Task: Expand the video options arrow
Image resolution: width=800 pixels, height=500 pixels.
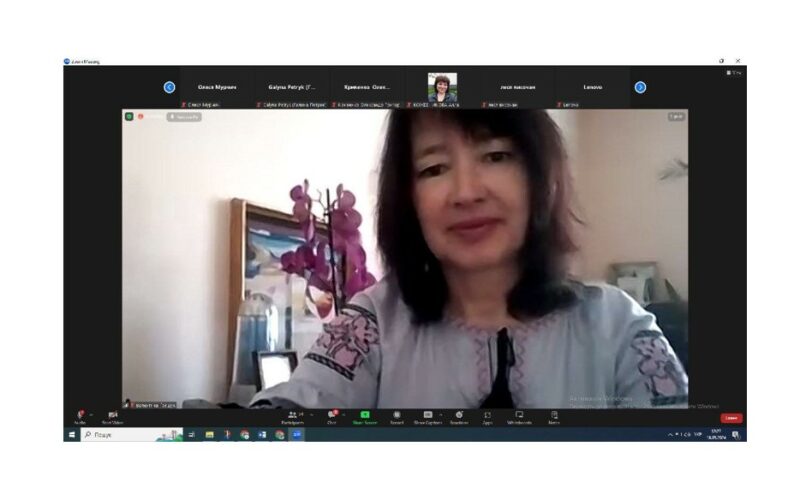Action: (125, 413)
